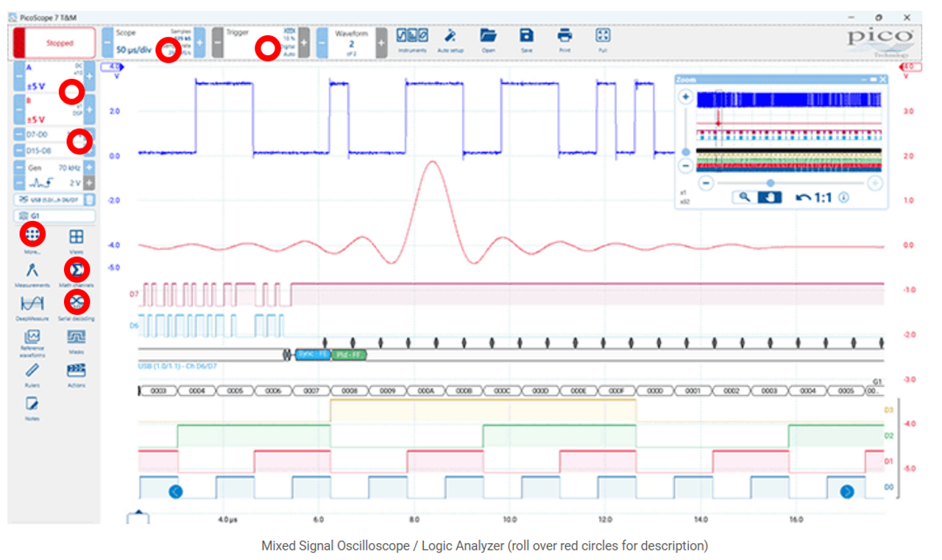Go to previous waveform with minus button
The image size is (942, 560).
pos(322,43)
